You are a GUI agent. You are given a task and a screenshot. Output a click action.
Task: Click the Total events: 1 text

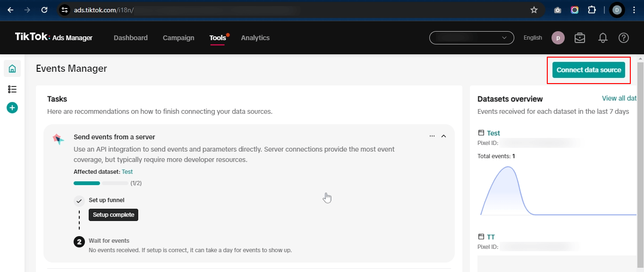496,156
